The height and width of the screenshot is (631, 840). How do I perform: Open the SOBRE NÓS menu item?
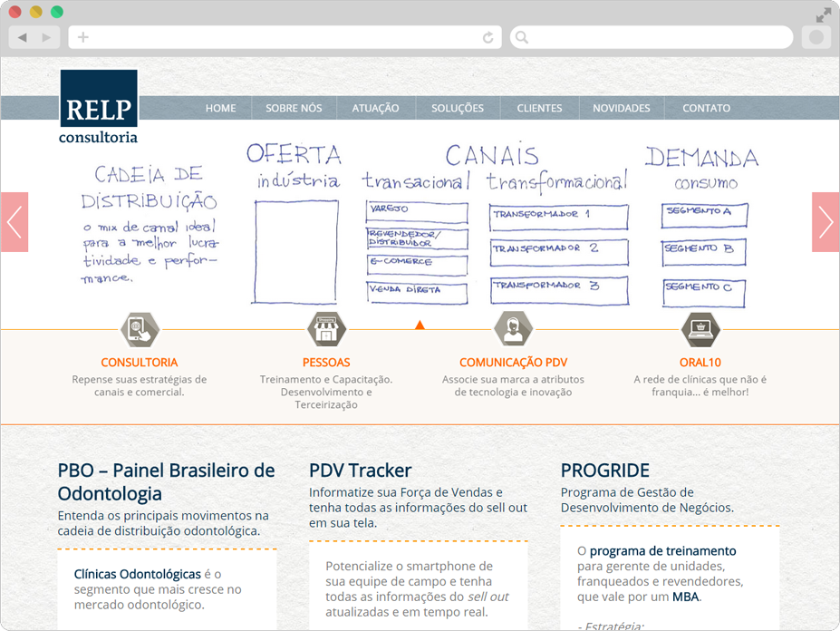pos(294,108)
